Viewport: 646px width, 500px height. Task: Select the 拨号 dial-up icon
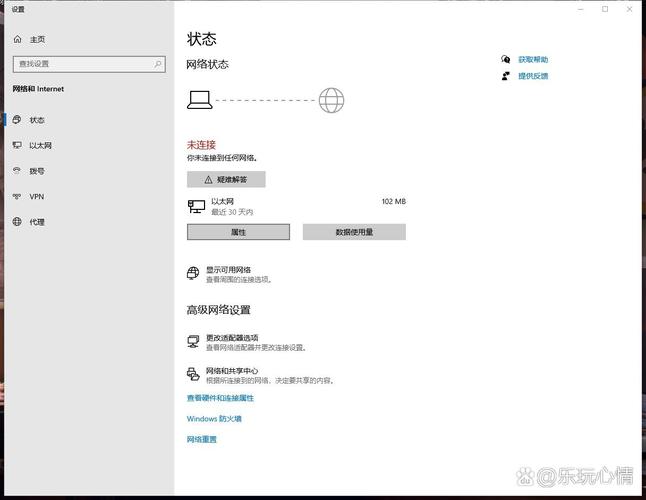pyautogui.click(x=17, y=171)
